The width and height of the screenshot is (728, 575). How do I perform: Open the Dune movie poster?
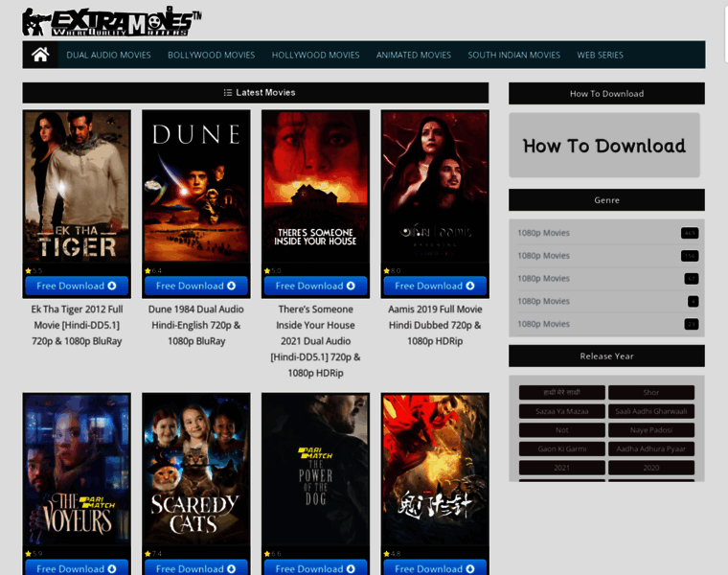tap(196, 186)
